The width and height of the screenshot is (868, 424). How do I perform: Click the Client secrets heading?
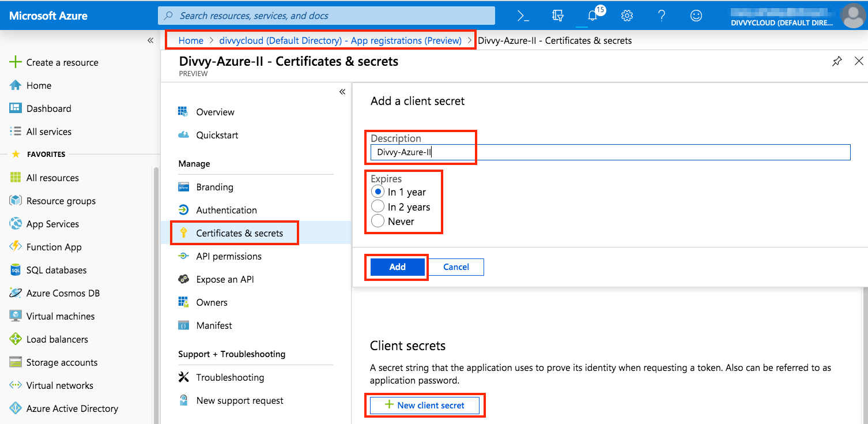click(407, 346)
